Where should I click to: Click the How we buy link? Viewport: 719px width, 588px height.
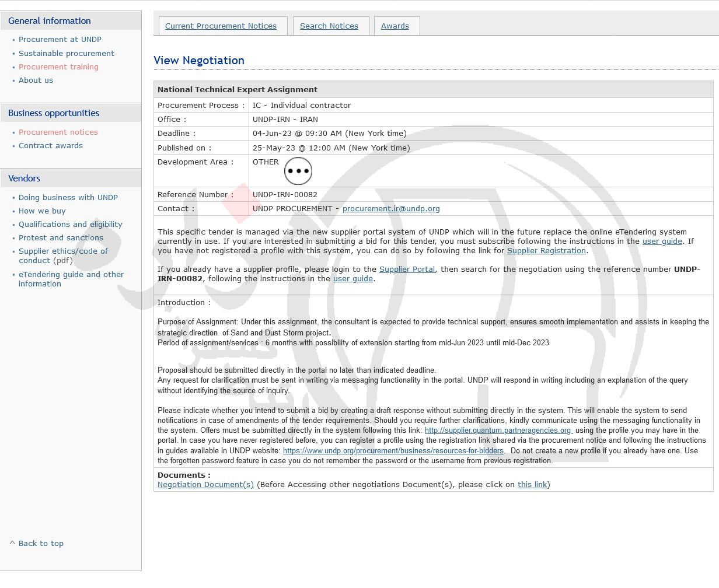click(x=42, y=211)
